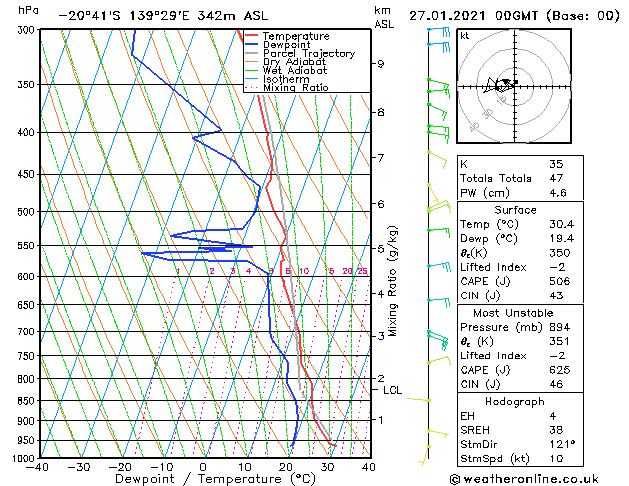Click the Hodograph section header
This screenshot has width=629, height=486.
click(x=515, y=401)
